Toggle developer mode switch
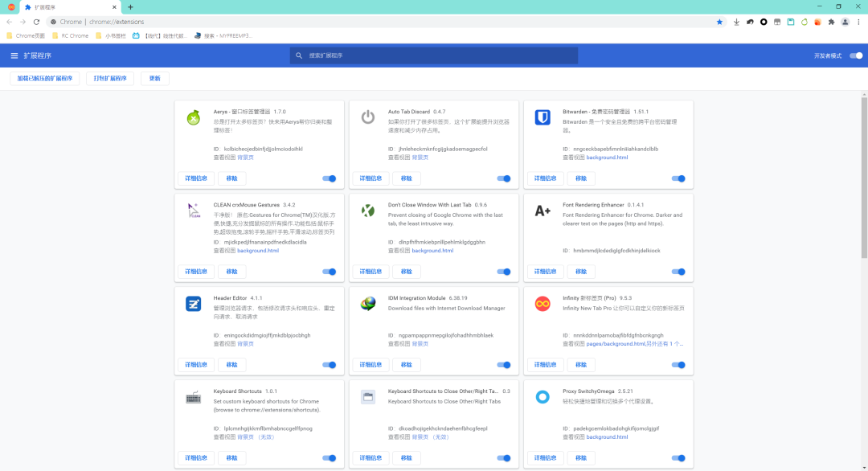The width and height of the screenshot is (868, 471). point(856,56)
